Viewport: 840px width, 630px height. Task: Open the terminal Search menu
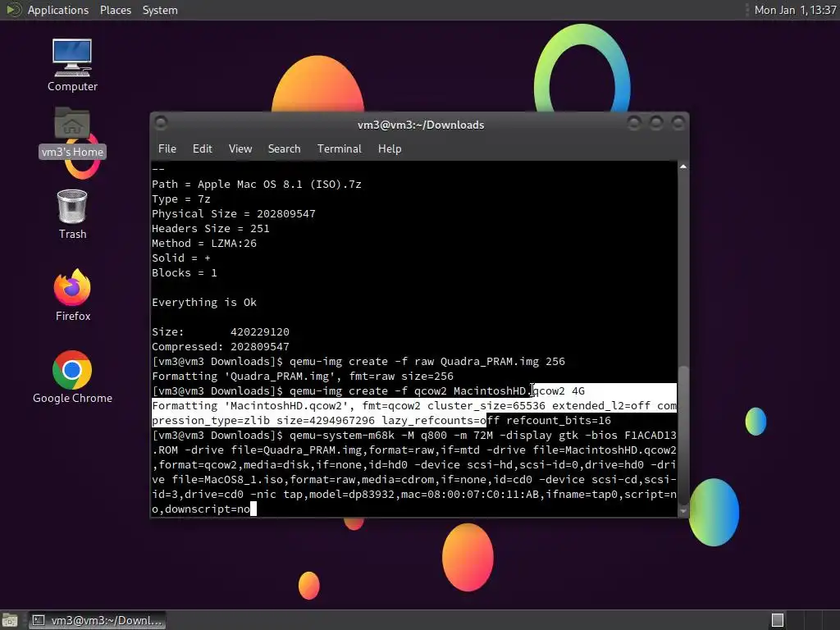point(284,148)
